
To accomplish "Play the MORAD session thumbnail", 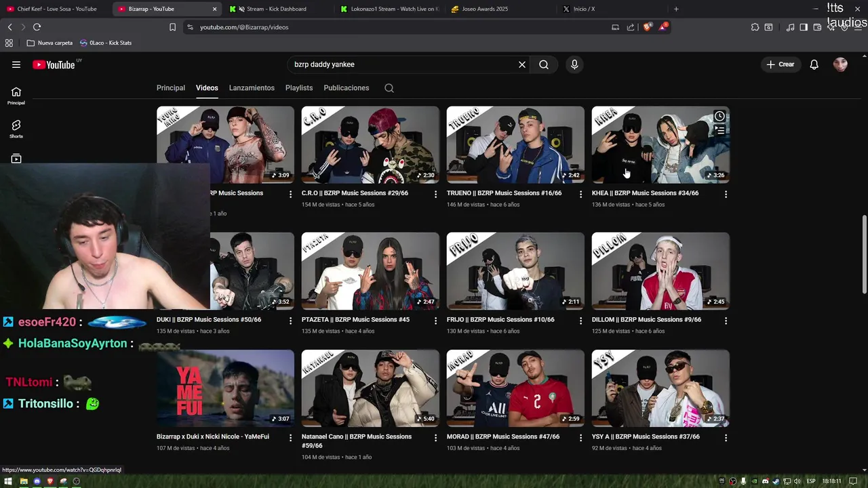I will click(x=515, y=388).
